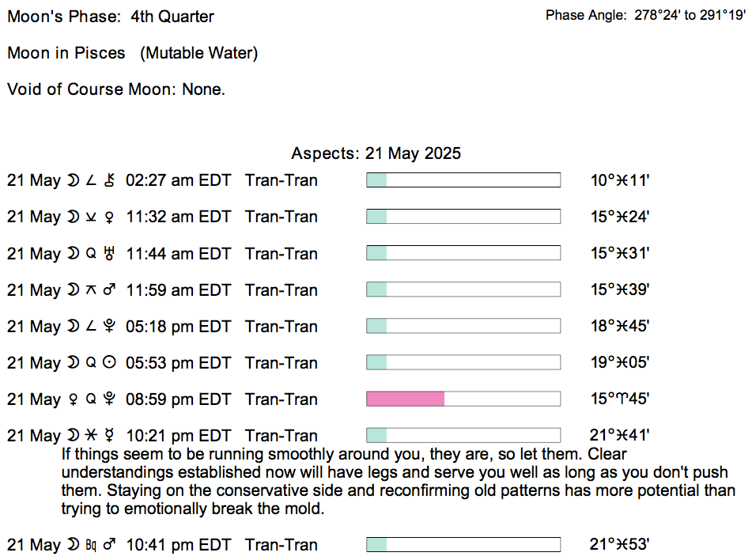Click the sextile symbol in the 10:21 pm row

click(91, 436)
